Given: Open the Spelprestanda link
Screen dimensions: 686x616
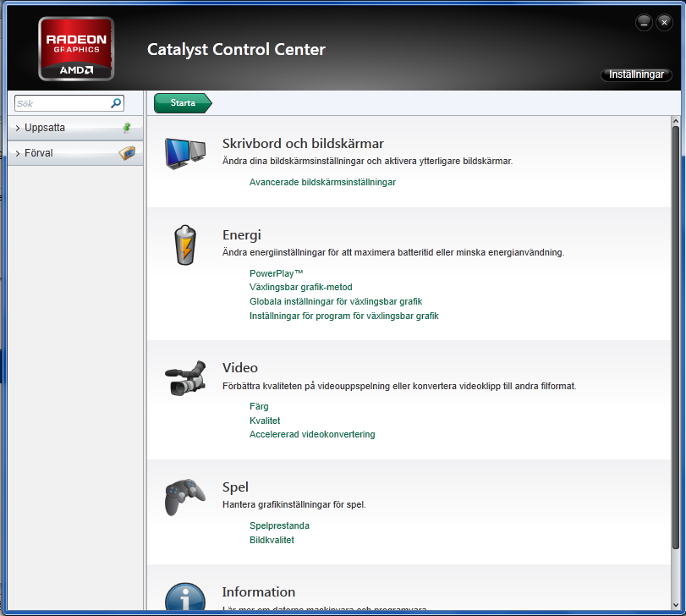Looking at the screenshot, I should click(x=279, y=525).
